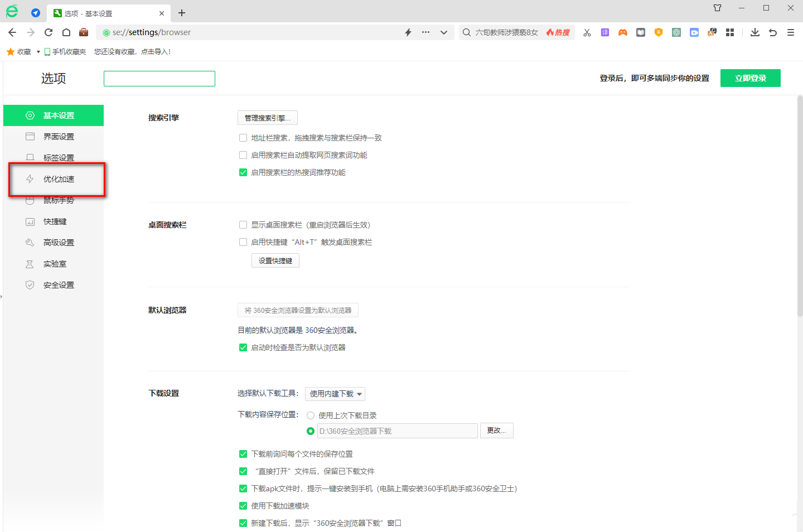
Task: Click the settings page vertical scrollbar
Action: coord(800,206)
